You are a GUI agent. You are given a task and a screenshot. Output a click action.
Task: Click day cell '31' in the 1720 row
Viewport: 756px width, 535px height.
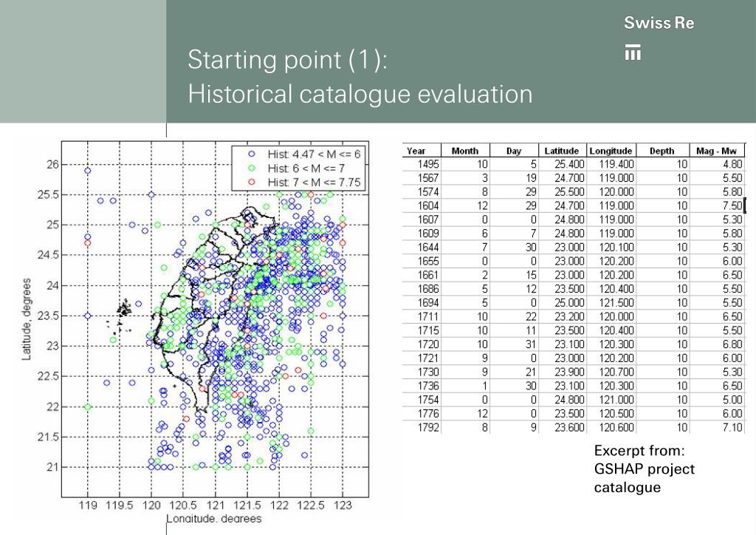531,344
